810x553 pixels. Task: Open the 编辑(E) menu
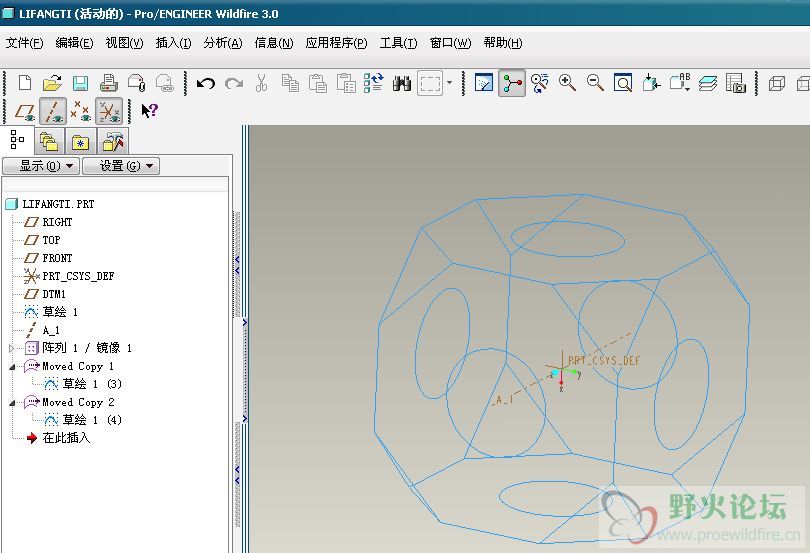click(x=74, y=43)
